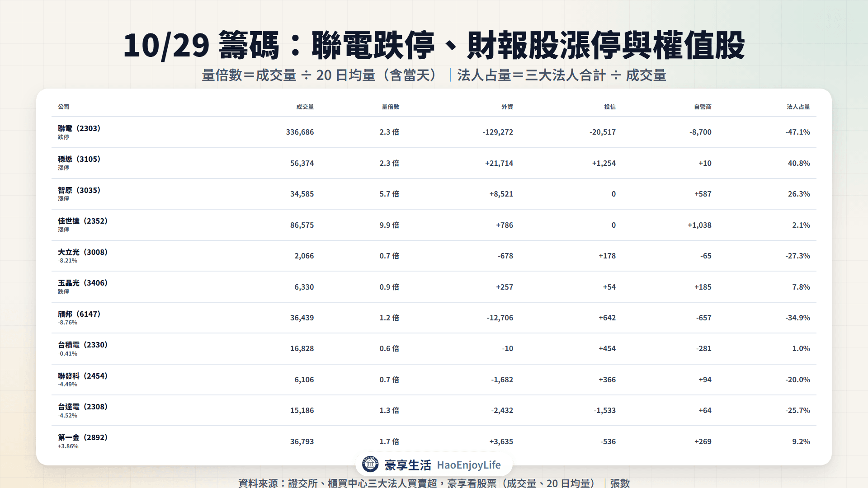
Task: Click the institutional share -47.1%
Action: pos(797,132)
